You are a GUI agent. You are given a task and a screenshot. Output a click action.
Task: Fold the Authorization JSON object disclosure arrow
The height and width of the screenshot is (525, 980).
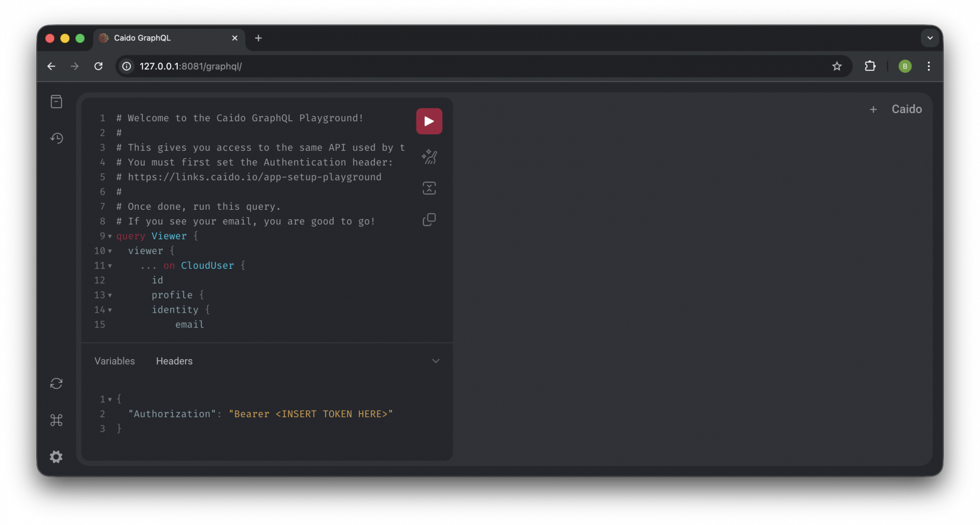coord(109,399)
